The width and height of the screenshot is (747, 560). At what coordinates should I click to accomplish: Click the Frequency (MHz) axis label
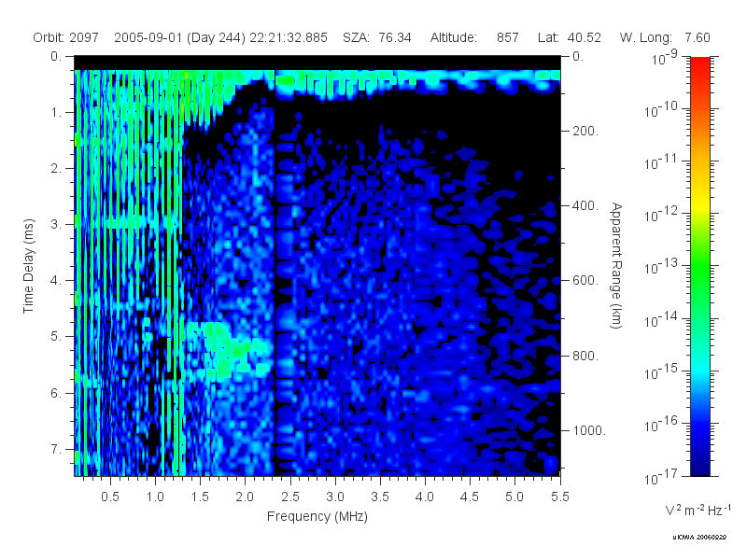point(317,516)
